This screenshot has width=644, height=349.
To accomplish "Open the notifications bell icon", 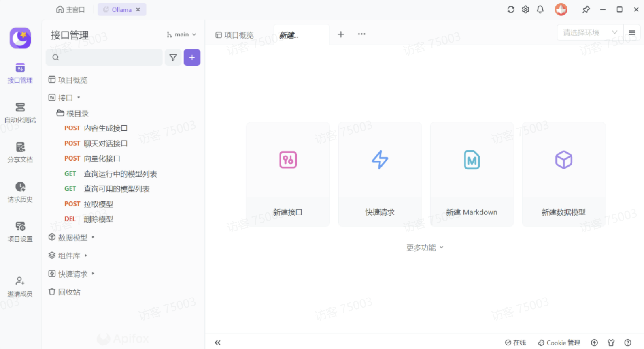I will tap(540, 9).
